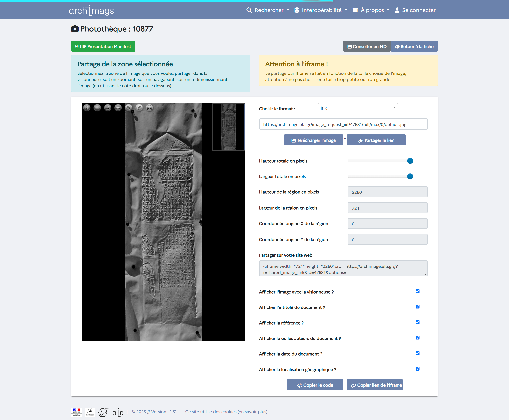Image resolution: width=509 pixels, height=420 pixels.
Task: Open the IIIF Presentation Manifest
Action: [x=103, y=46]
